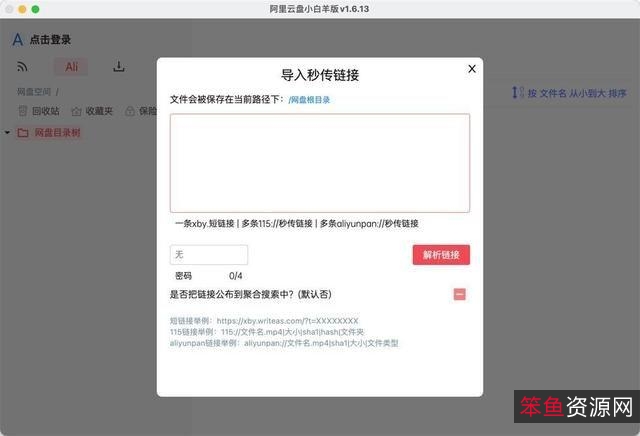Select the 网盘目录树 folder
The width and height of the screenshot is (640, 436).
[x=49, y=133]
